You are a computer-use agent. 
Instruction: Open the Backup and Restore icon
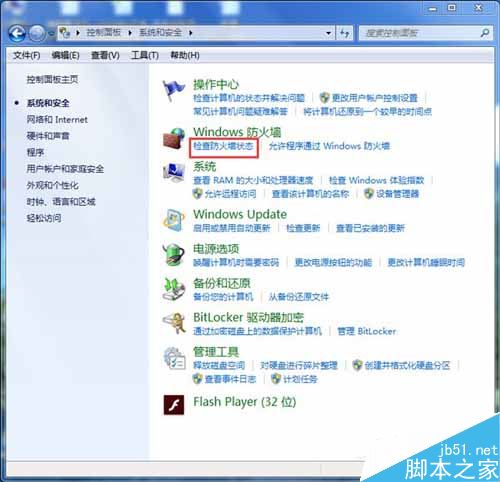point(173,289)
